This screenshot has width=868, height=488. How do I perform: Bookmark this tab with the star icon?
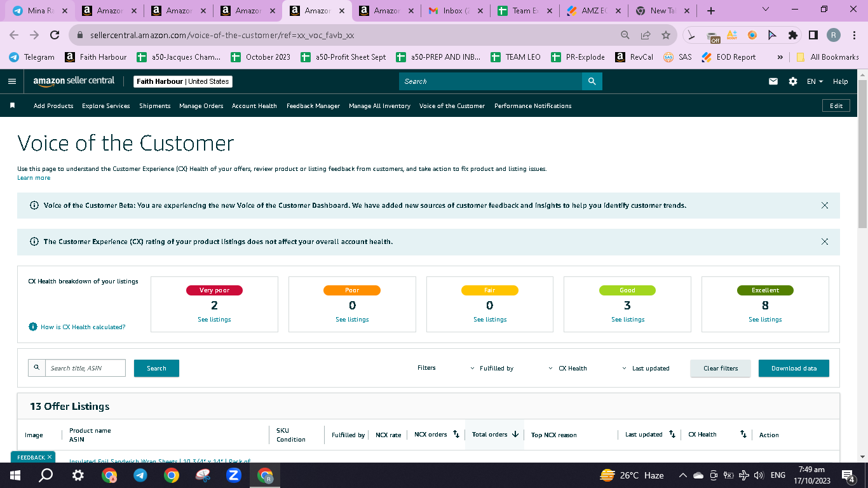pos(666,35)
